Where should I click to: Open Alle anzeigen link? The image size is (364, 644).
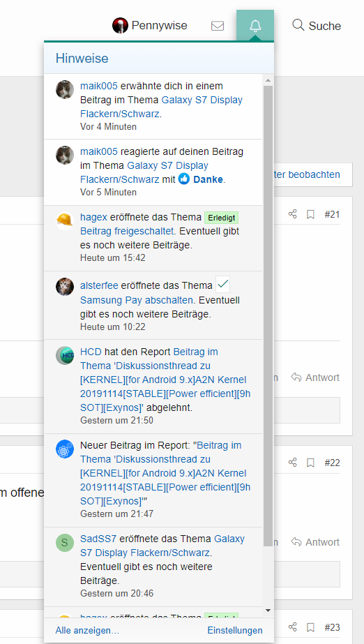click(87, 630)
